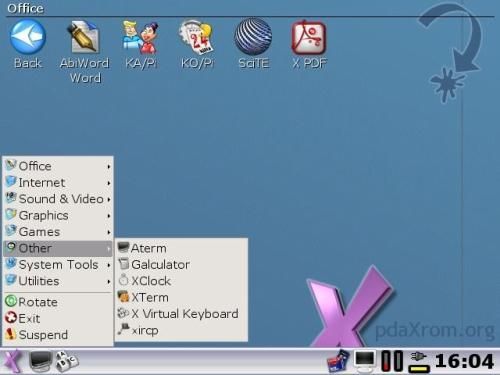Launch xircp from the Other submenu
This screenshot has width=500, height=375.
pyautogui.click(x=181, y=330)
